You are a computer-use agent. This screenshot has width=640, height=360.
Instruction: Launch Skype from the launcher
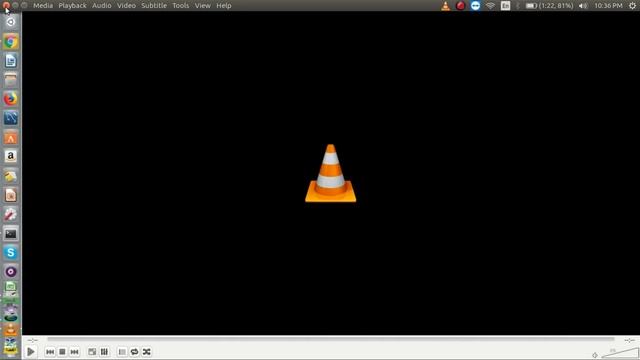[x=11, y=253]
